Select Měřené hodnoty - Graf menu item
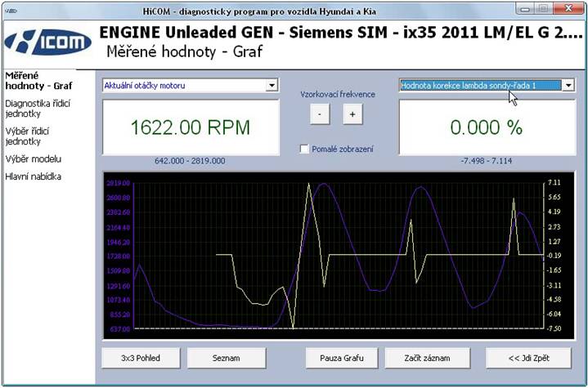 pyautogui.click(x=38, y=80)
